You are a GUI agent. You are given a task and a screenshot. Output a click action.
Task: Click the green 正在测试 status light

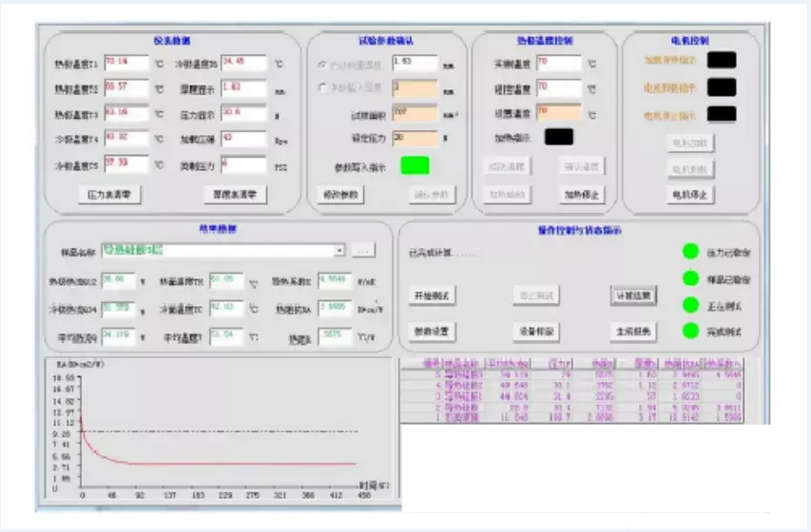coord(691,305)
